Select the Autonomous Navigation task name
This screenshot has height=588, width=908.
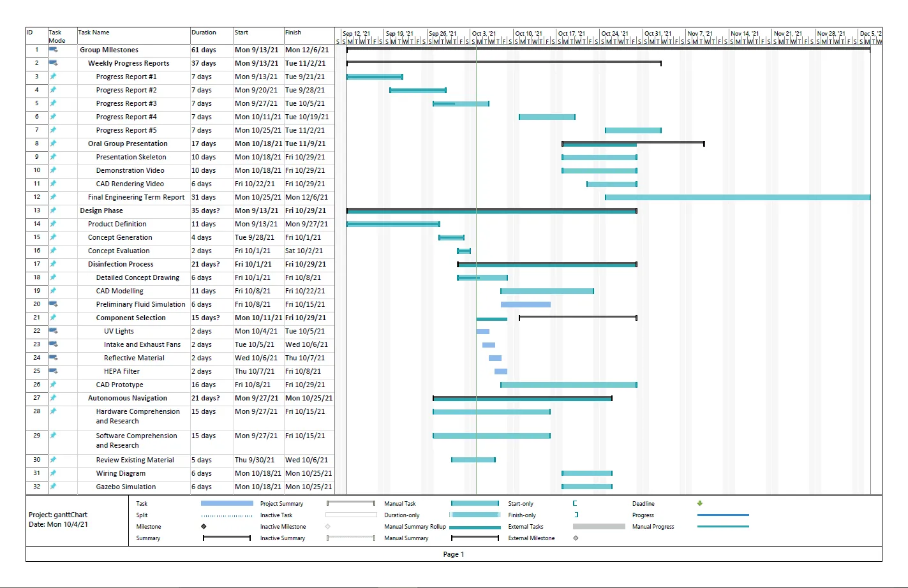(x=128, y=398)
